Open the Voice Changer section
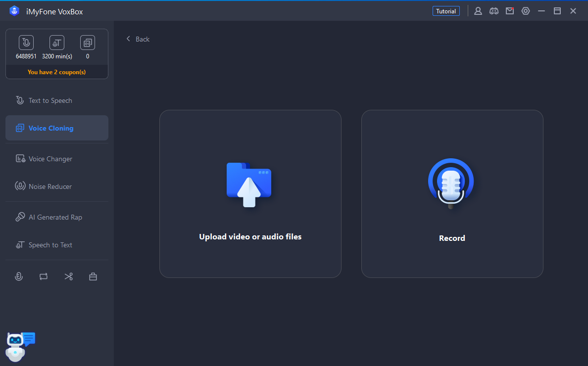This screenshot has height=366, width=588. [x=50, y=159]
